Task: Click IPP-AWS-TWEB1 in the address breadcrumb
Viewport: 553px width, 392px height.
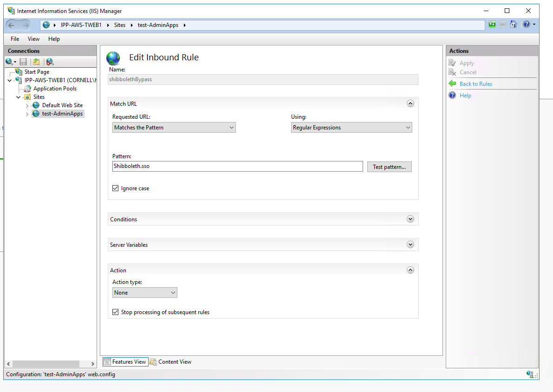Action: 81,25
